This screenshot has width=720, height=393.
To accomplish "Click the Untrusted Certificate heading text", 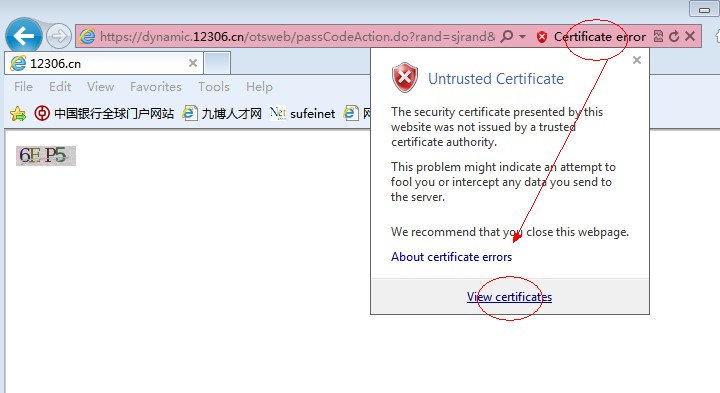I will pyautogui.click(x=496, y=79).
